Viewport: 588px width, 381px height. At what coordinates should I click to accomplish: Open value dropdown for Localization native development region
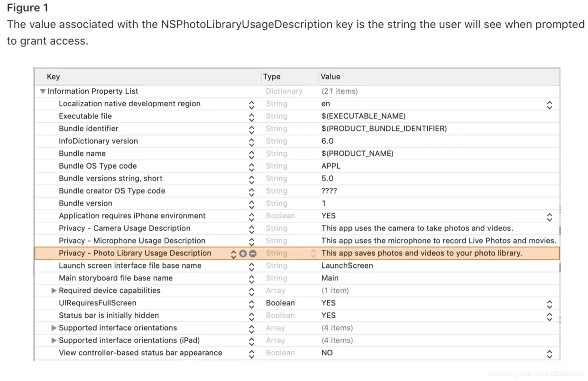[550, 104]
